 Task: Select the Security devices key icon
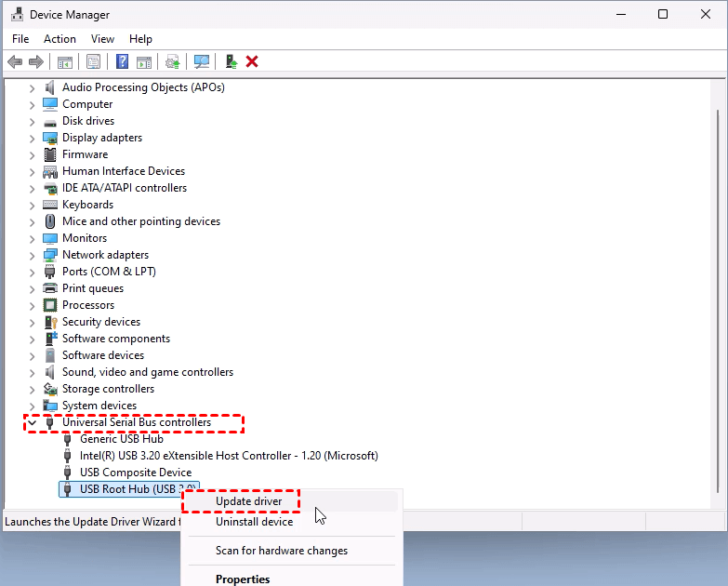50,322
